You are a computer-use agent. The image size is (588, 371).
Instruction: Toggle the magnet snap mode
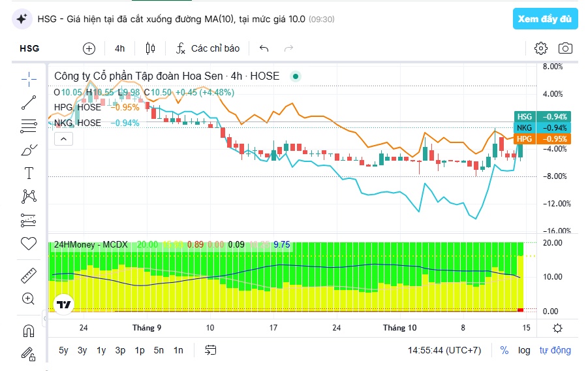[x=29, y=331]
